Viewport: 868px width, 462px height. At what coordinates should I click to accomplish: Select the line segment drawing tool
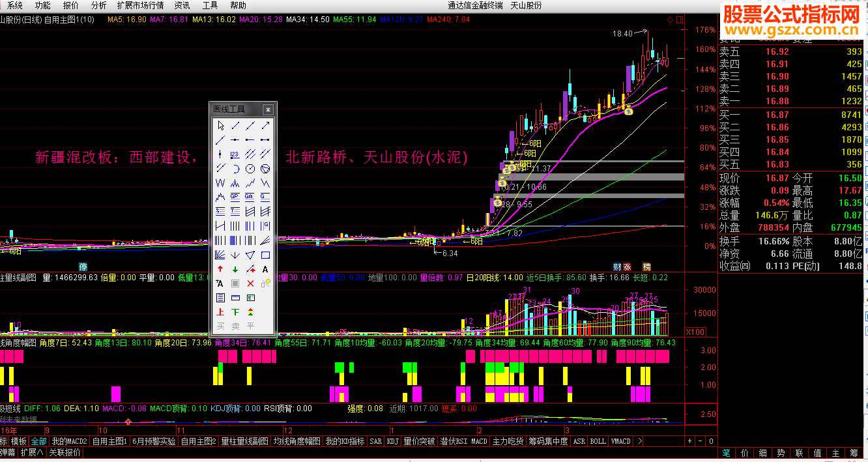pyautogui.click(x=235, y=125)
